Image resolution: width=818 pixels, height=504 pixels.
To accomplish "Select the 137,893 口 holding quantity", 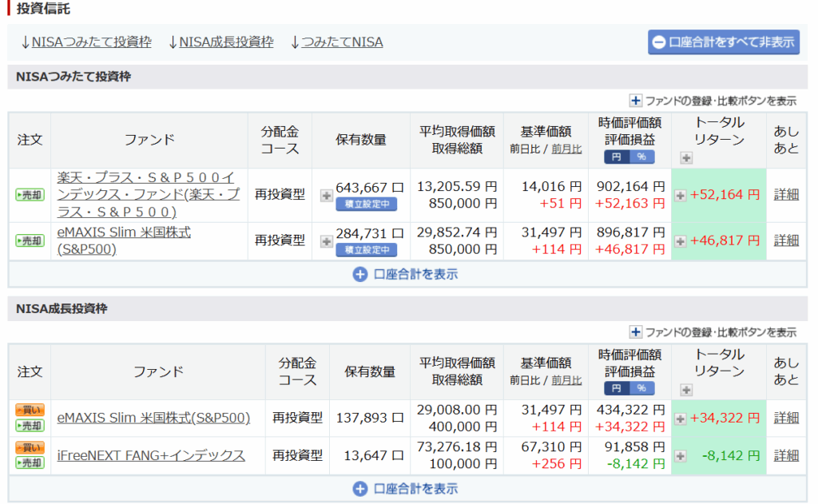I will (x=370, y=418).
